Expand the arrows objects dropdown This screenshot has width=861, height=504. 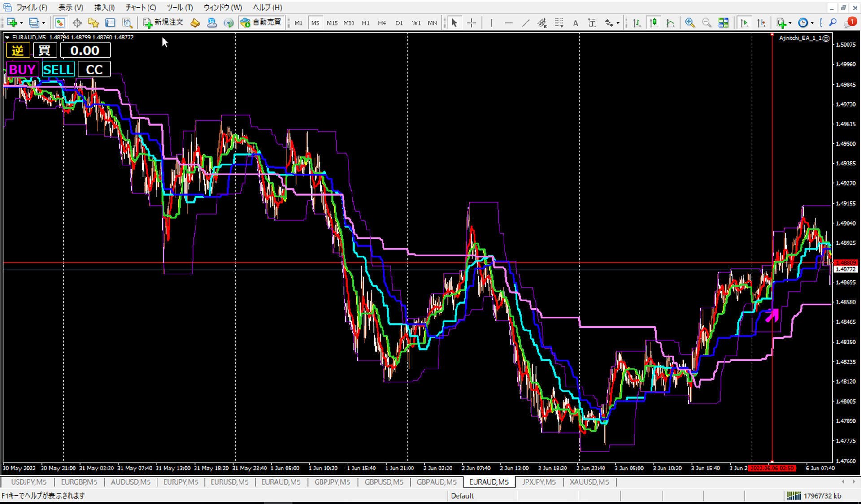pos(618,23)
